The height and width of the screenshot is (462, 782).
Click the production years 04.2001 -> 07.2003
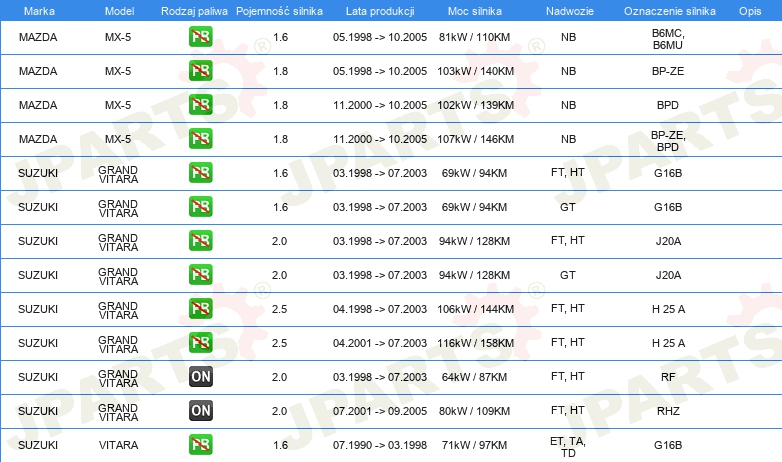[x=380, y=343]
